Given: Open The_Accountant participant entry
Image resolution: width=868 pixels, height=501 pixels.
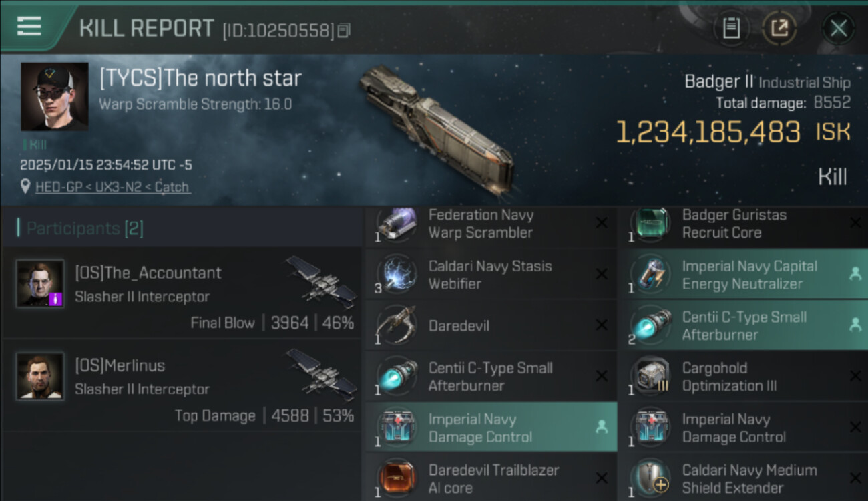Looking at the screenshot, I should pos(182,293).
